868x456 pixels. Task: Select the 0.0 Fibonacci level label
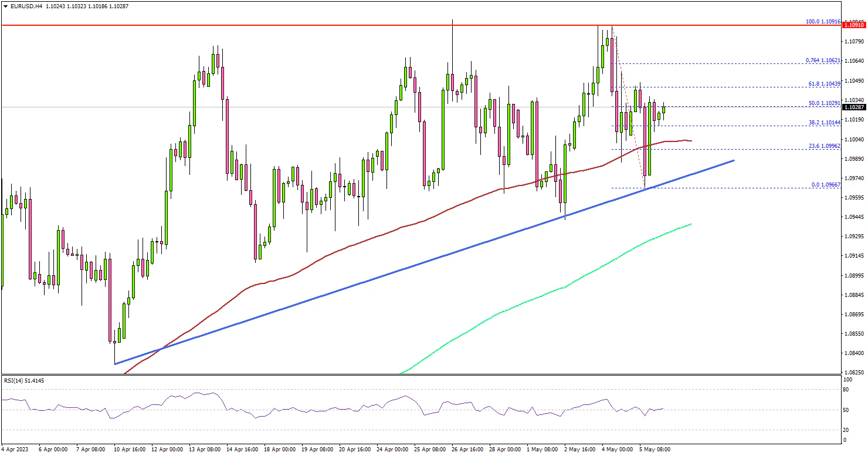click(826, 184)
